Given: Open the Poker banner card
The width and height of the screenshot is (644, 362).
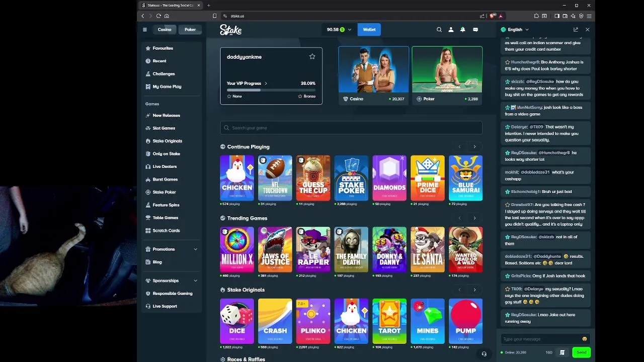Looking at the screenshot, I should [447, 75].
